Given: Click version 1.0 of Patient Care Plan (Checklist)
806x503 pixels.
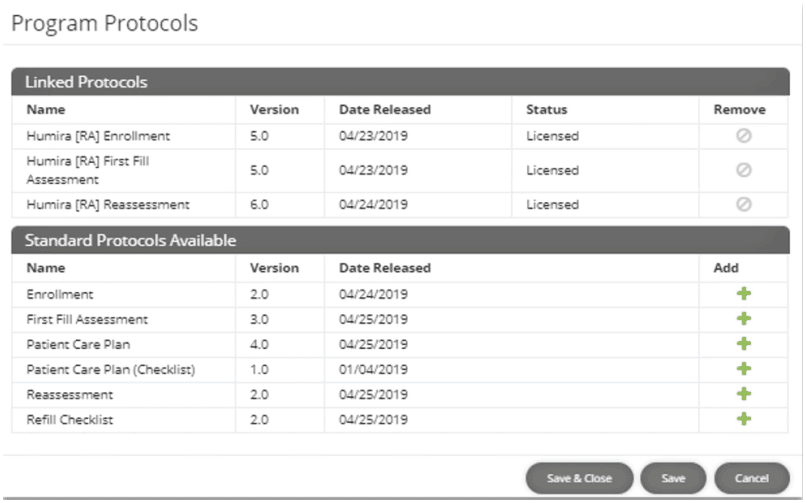Looking at the screenshot, I should click(259, 369).
